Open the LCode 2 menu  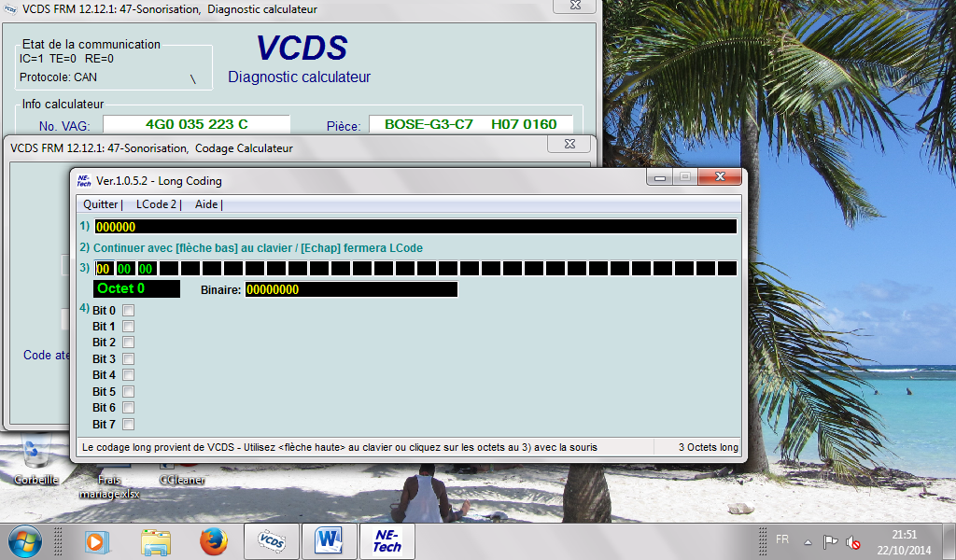[156, 204]
